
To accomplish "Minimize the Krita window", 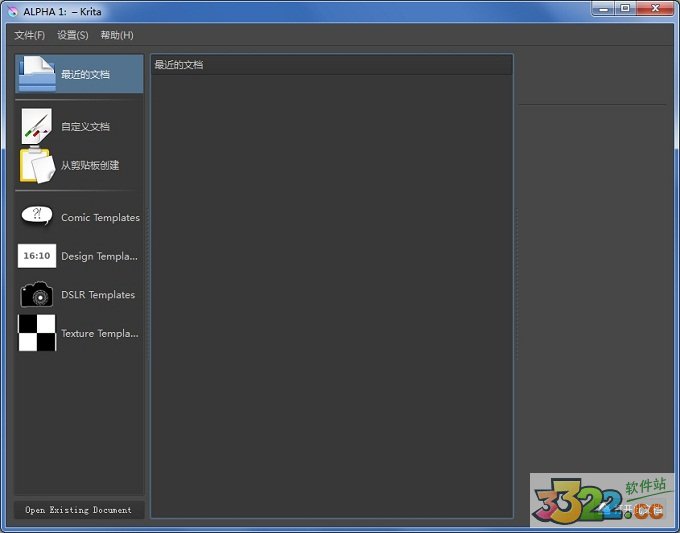I will pos(603,9).
